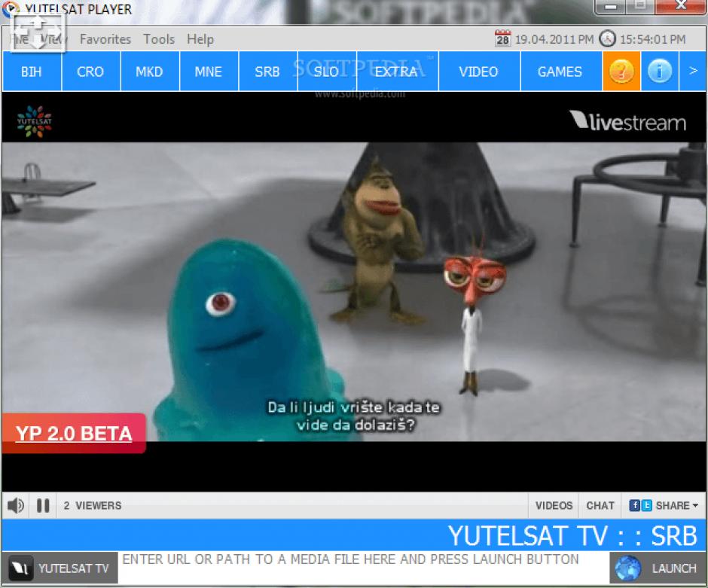This screenshot has height=588, width=708.
Task: Switch to the EXTRA tab
Action: [x=398, y=72]
